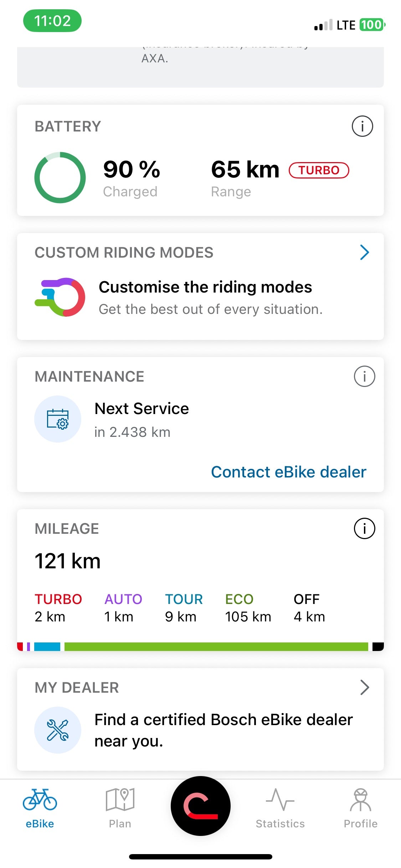Tap the dealer wrench tools icon
The width and height of the screenshot is (401, 868).
tap(58, 730)
